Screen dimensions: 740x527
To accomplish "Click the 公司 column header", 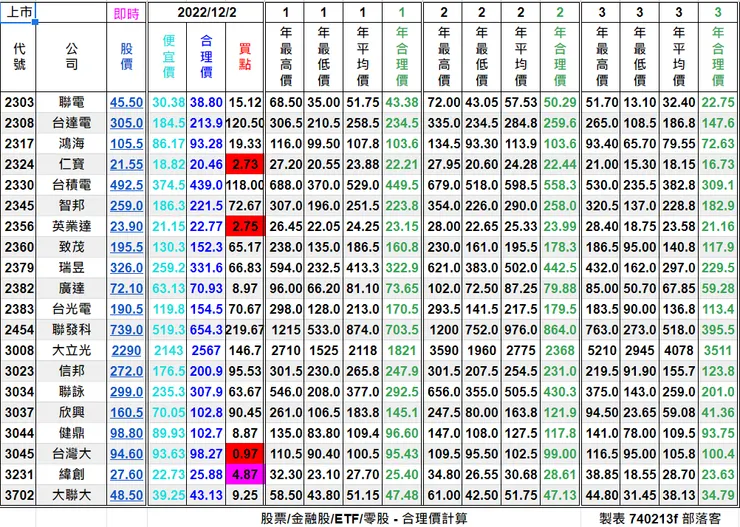I will coord(71,57).
